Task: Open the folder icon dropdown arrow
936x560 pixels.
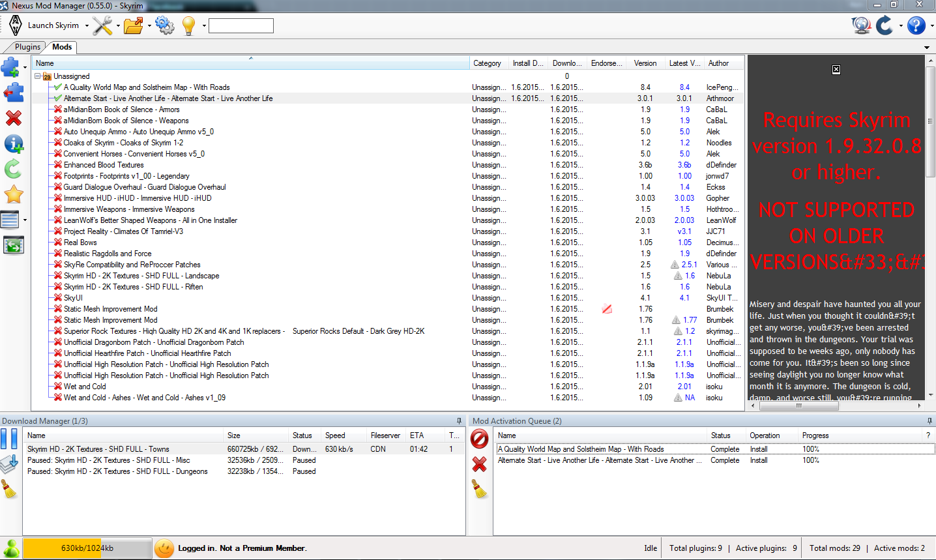Action: [149, 26]
